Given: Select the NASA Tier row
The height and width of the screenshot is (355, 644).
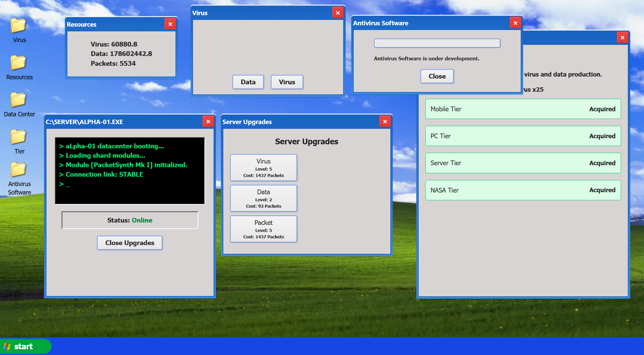Looking at the screenshot, I should pos(523,190).
